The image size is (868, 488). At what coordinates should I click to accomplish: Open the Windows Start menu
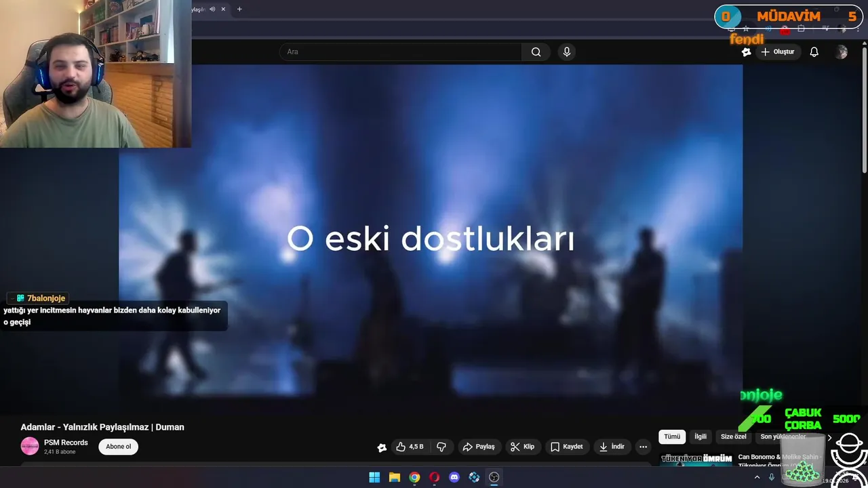pyautogui.click(x=374, y=477)
